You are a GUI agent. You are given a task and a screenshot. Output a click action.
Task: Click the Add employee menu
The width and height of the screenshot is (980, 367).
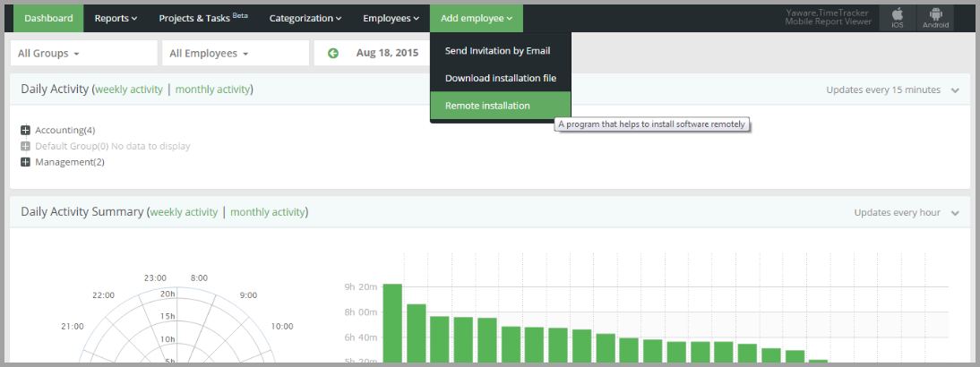pos(477,18)
